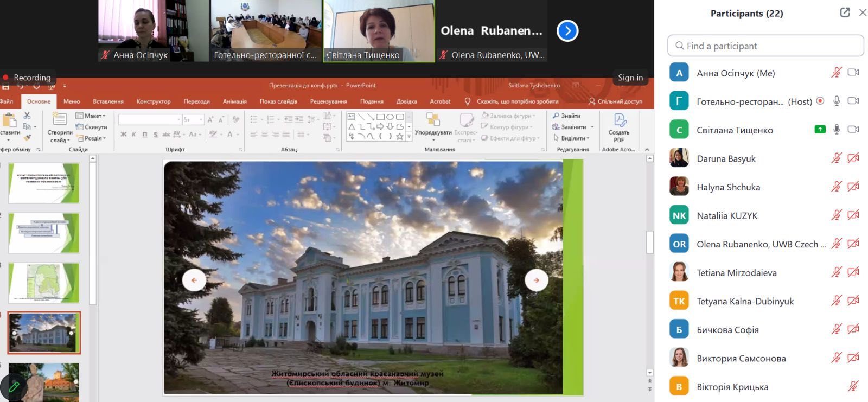This screenshot has width=868, height=402.
Task: Click Align left paragraph icon
Action: pos(253,135)
